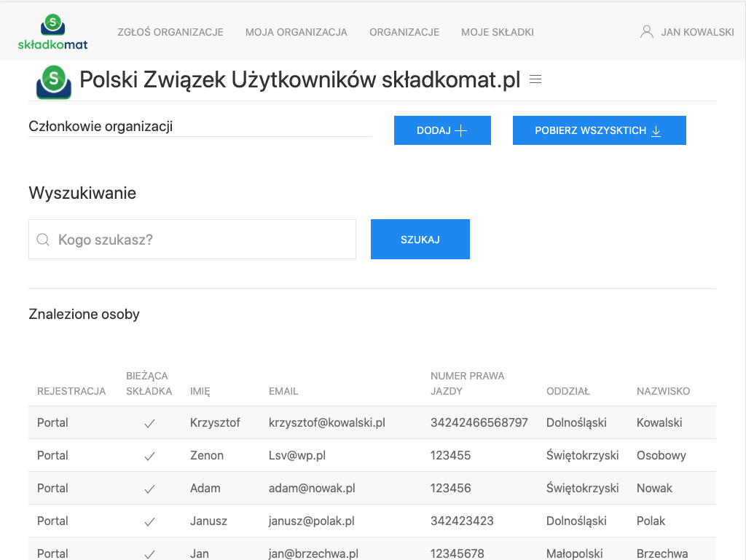This screenshot has width=746, height=560.
Task: Download all members with Pobierz wszystkich
Action: tap(600, 130)
